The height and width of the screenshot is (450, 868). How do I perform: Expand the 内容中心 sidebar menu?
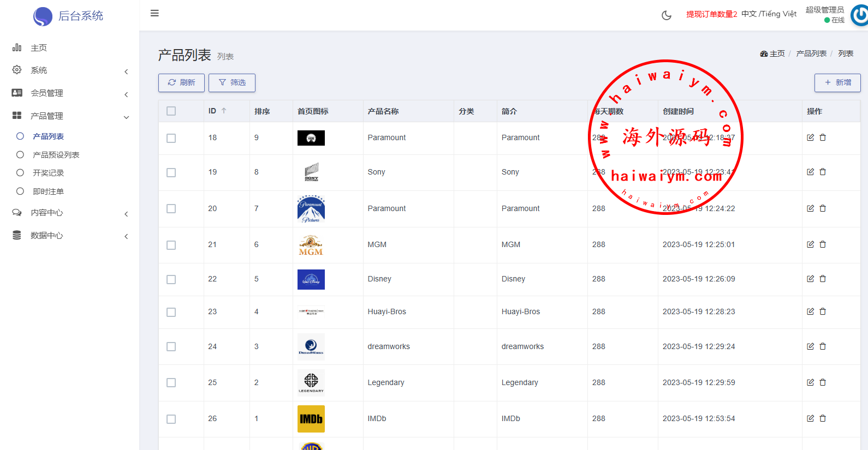pyautogui.click(x=70, y=213)
